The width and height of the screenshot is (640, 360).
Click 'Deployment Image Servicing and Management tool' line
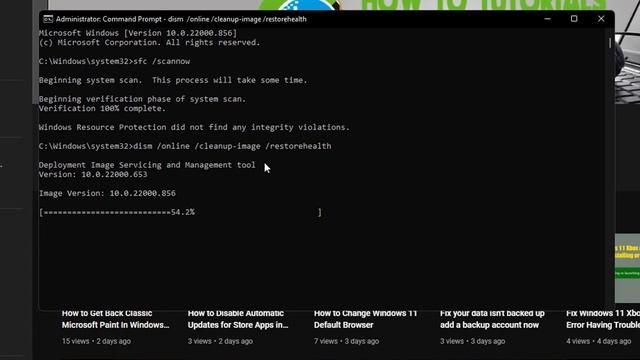coord(147,165)
